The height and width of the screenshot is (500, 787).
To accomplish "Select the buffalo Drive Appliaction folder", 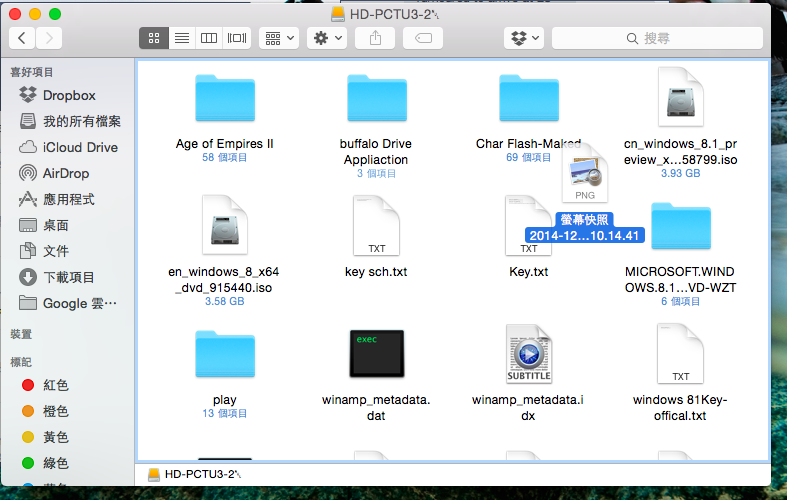I will (377, 98).
